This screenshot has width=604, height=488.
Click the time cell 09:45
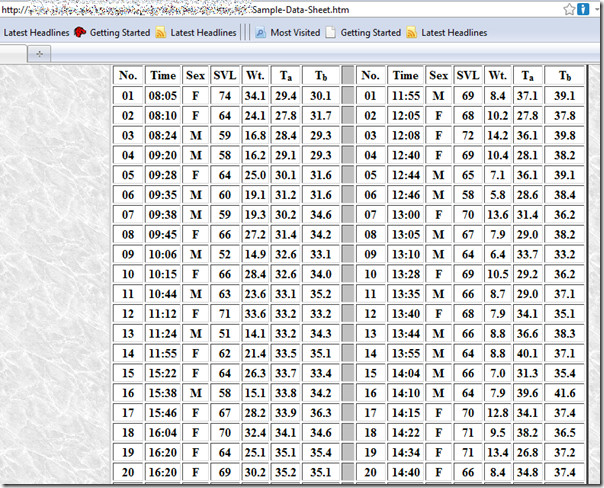[163, 235]
